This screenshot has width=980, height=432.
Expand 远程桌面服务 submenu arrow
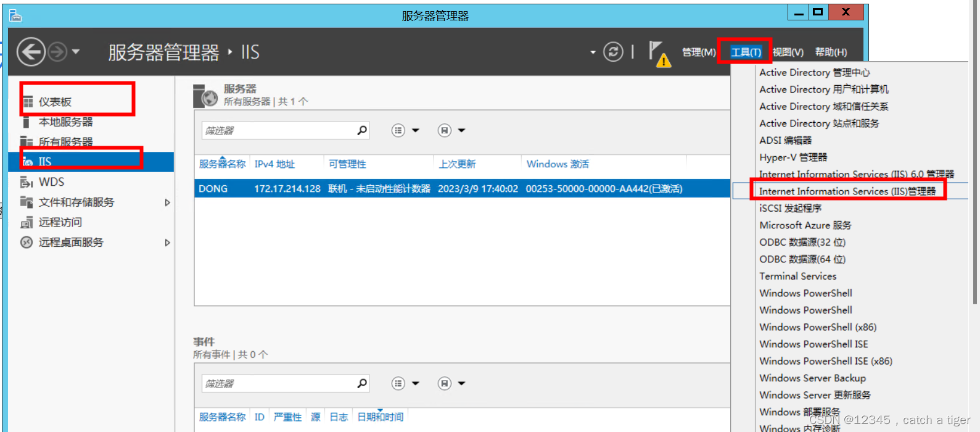(x=167, y=243)
